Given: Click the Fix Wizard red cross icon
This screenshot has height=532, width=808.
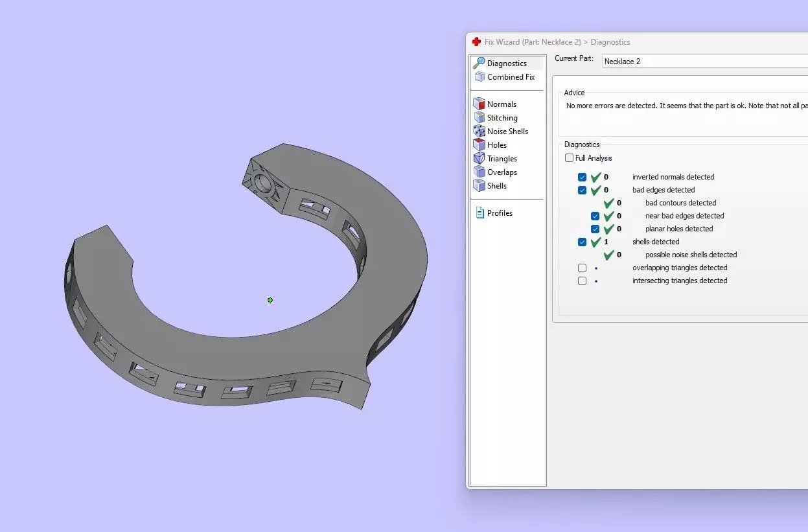Looking at the screenshot, I should (x=476, y=42).
